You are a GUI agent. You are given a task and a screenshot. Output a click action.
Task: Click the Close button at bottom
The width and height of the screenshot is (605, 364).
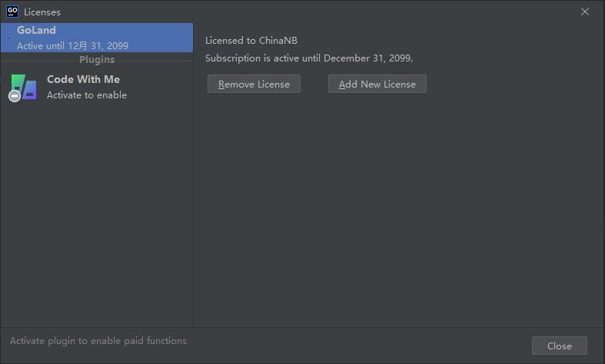(560, 346)
